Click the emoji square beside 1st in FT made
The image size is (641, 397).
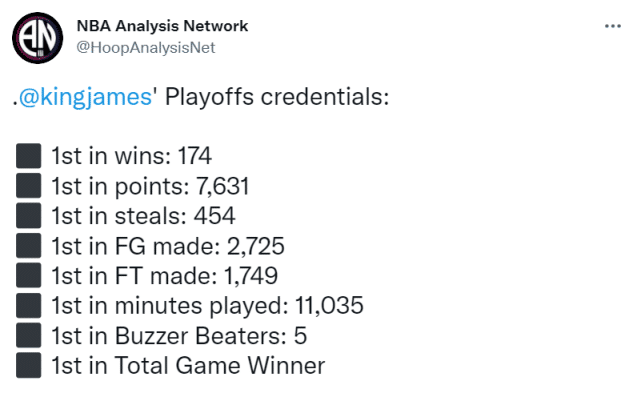point(29,276)
